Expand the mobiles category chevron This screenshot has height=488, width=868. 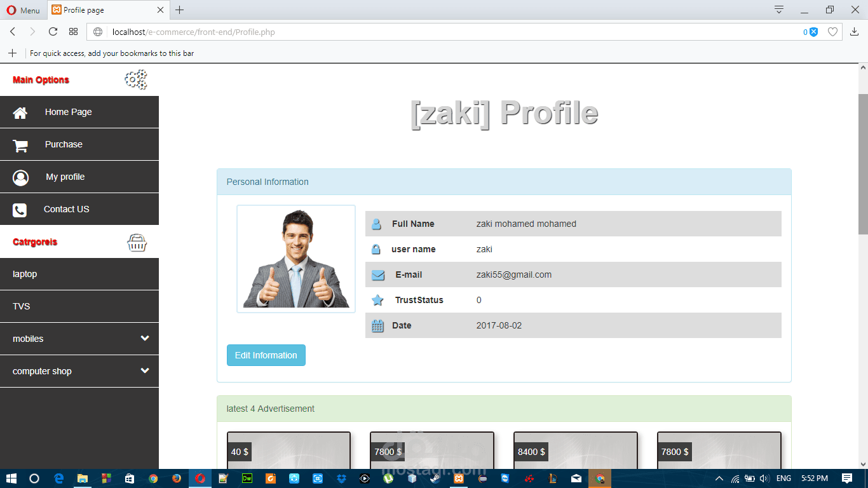tap(145, 339)
